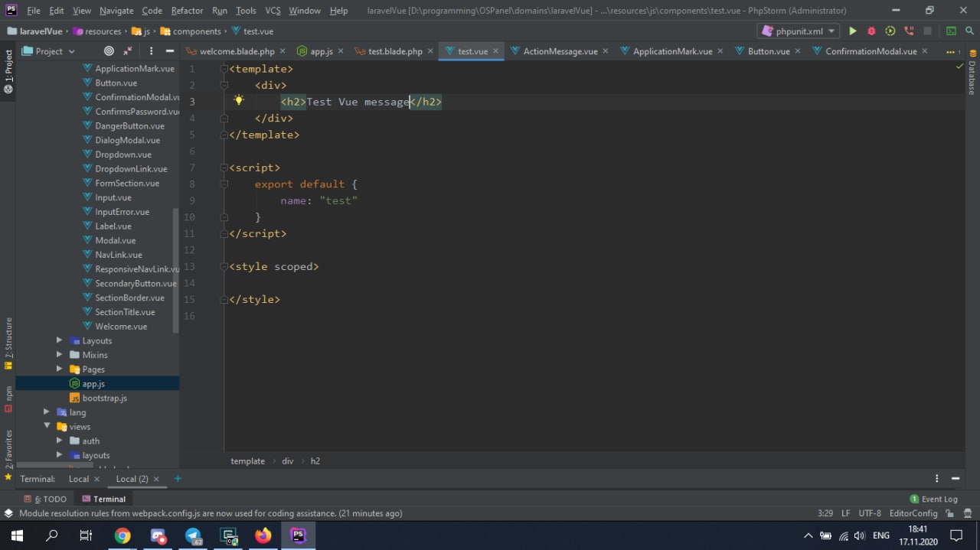
Task: Toggle the Terminal tool window button
Action: 103,499
